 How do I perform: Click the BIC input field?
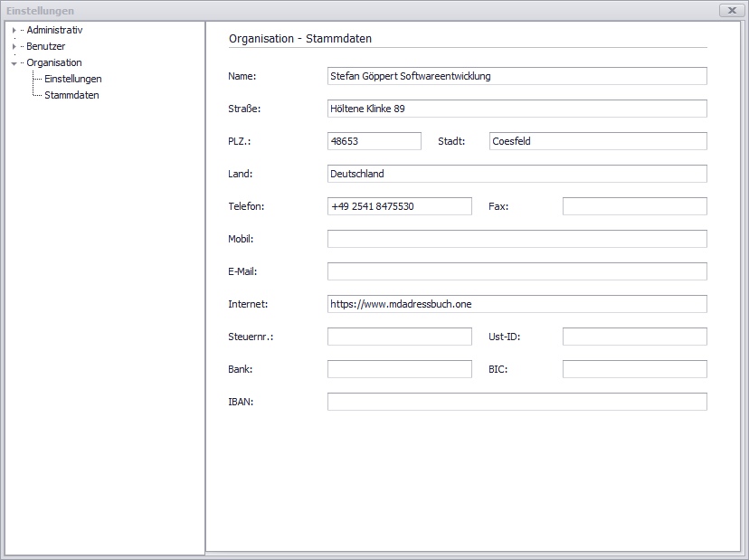tap(634, 369)
